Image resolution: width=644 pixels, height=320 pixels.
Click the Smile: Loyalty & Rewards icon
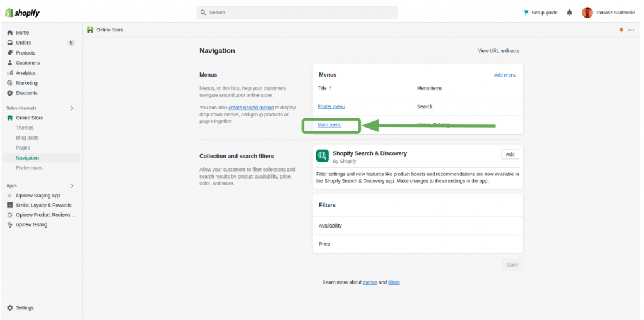point(10,205)
